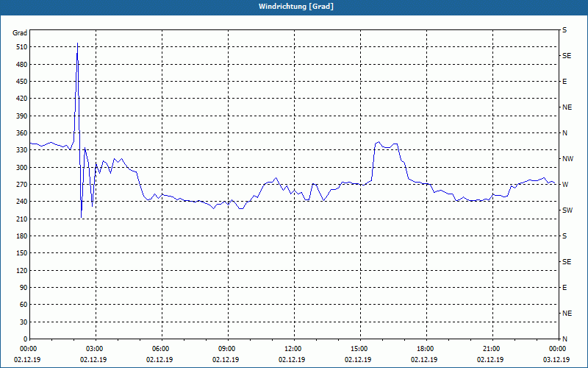The image size is (588, 368).
Task: Select the 450 degree axis label
Action: (22, 82)
